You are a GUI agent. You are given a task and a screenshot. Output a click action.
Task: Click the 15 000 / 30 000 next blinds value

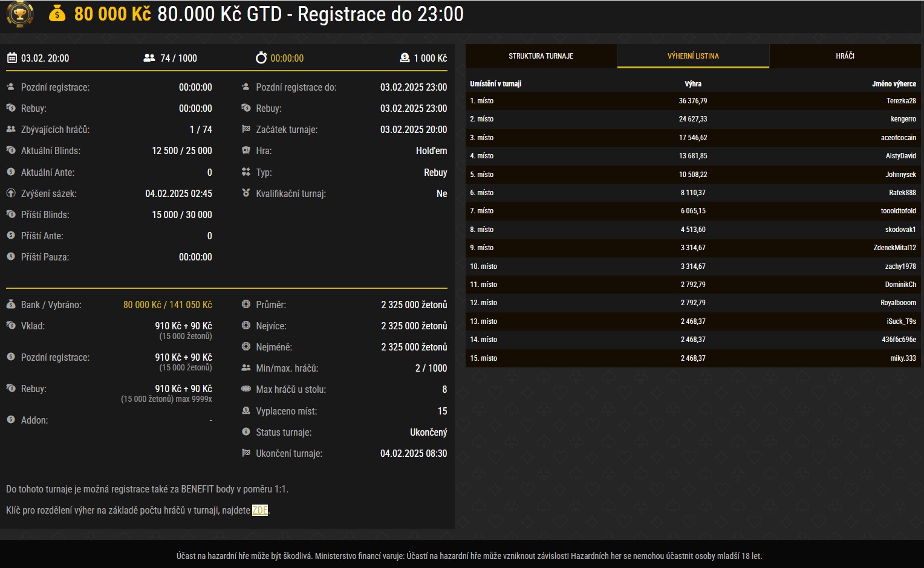click(x=182, y=215)
